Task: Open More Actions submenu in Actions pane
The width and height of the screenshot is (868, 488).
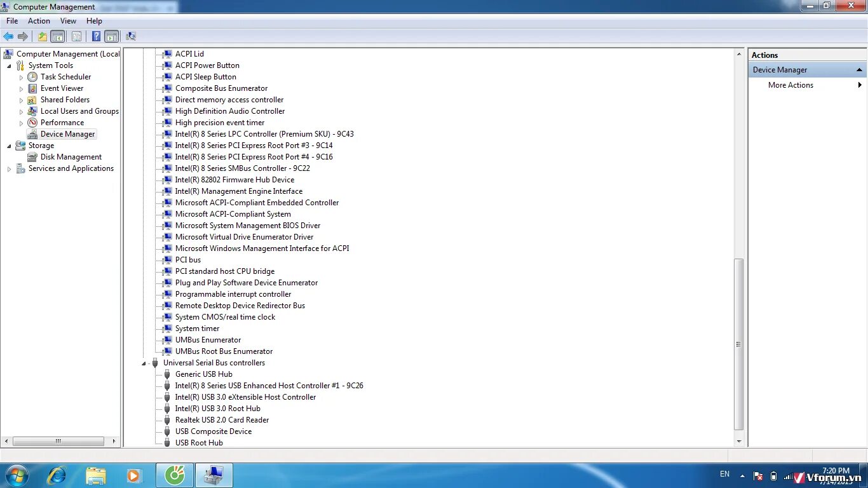Action: (x=806, y=85)
